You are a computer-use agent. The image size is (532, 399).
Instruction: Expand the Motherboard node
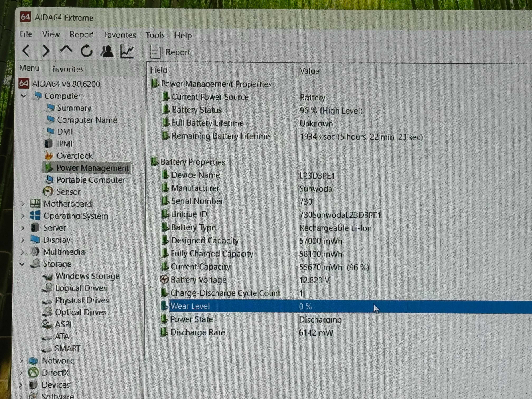[23, 204]
